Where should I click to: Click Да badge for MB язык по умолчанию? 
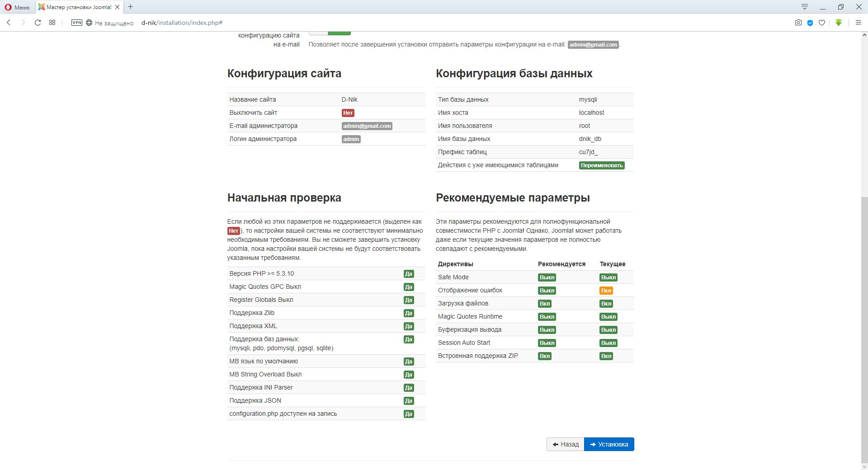point(409,362)
